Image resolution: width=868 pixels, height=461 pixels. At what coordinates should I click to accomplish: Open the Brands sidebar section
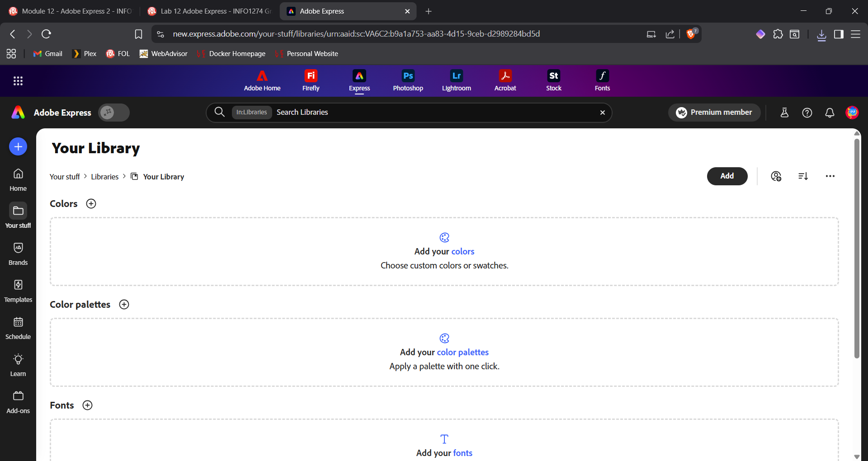(x=18, y=253)
